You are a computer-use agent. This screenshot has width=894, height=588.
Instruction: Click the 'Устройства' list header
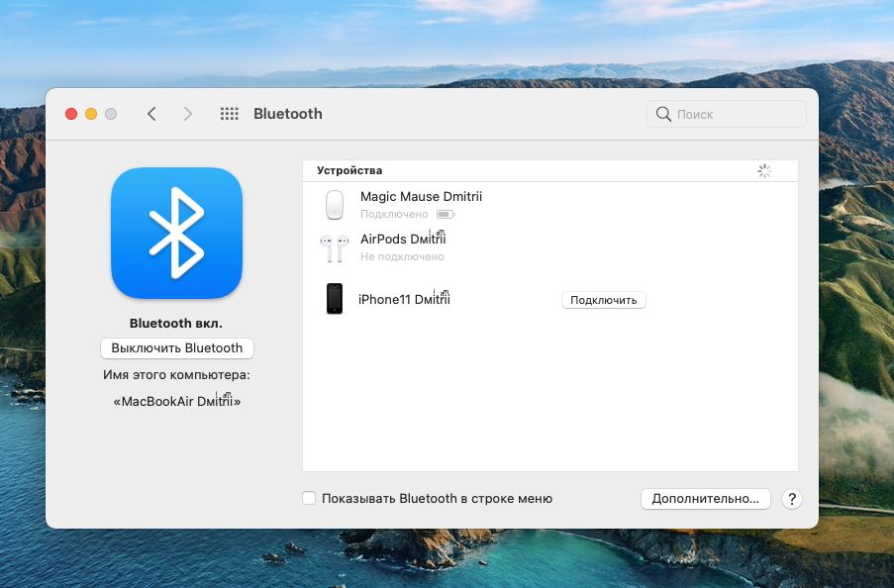[x=349, y=170]
